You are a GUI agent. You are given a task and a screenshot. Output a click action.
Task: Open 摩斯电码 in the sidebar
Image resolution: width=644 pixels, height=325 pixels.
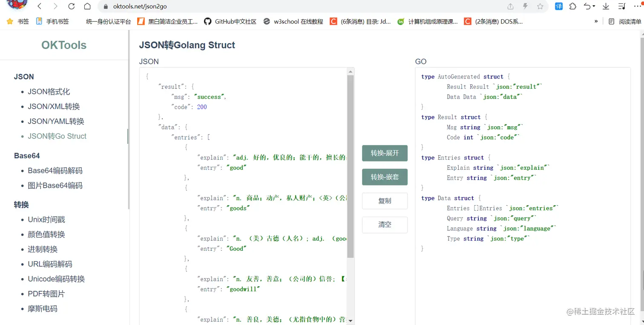coord(43,309)
